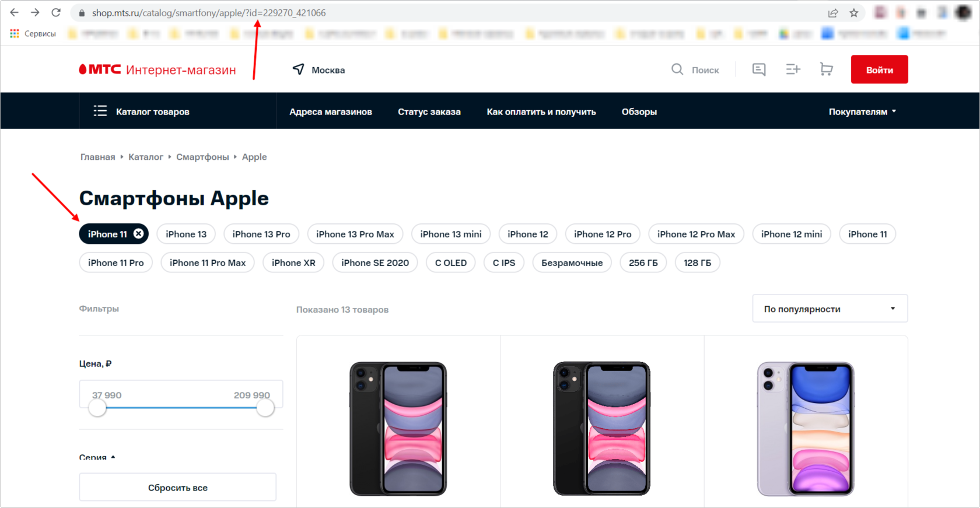980x508 pixels.
Task: Expand the Покупателям menu
Action: coord(862,111)
